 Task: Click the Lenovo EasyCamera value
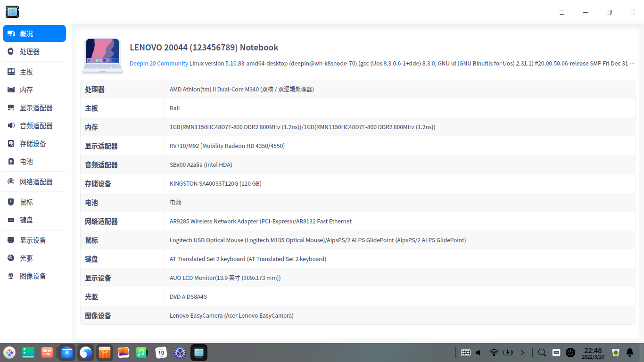coord(231,315)
